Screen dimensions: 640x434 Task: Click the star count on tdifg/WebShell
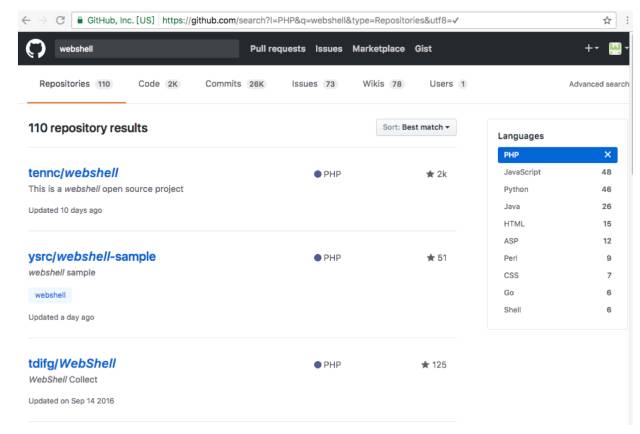coord(434,365)
